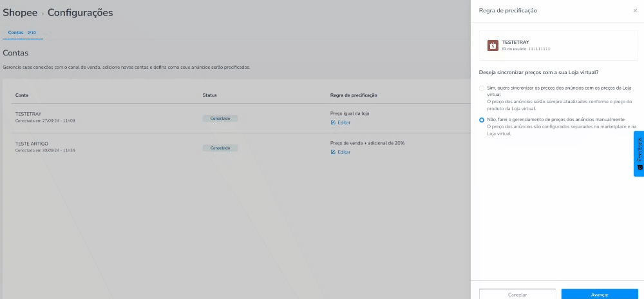Switch to the Contas 2/10 tab
The width and height of the screenshot is (644, 299).
click(x=22, y=32)
